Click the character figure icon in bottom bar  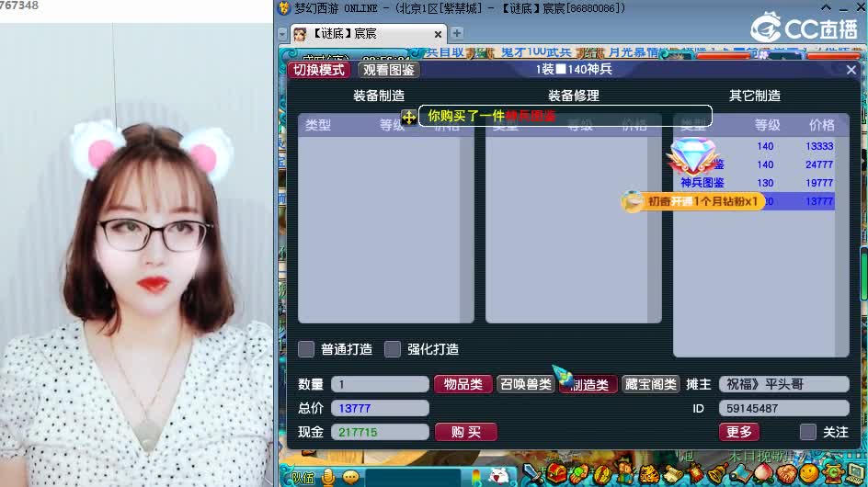(625, 474)
